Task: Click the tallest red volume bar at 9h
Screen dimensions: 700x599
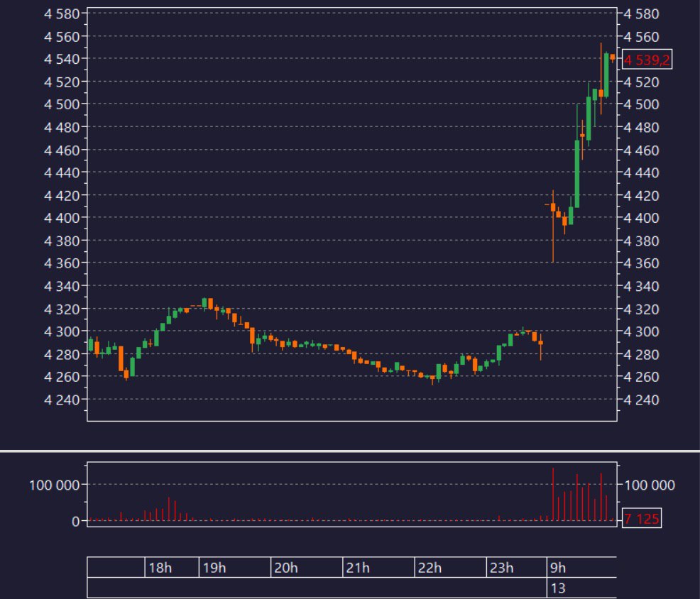Action: [552, 494]
